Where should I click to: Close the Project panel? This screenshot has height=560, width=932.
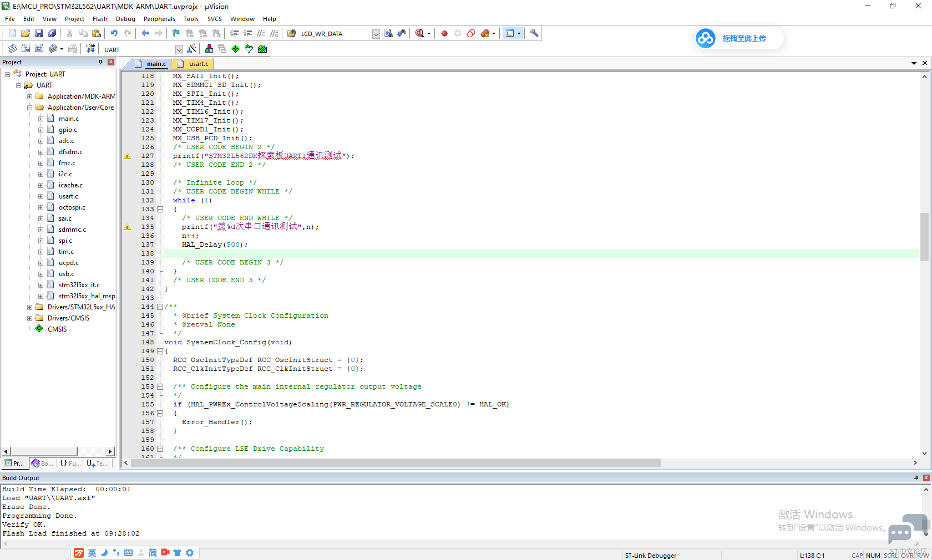pyautogui.click(x=110, y=62)
